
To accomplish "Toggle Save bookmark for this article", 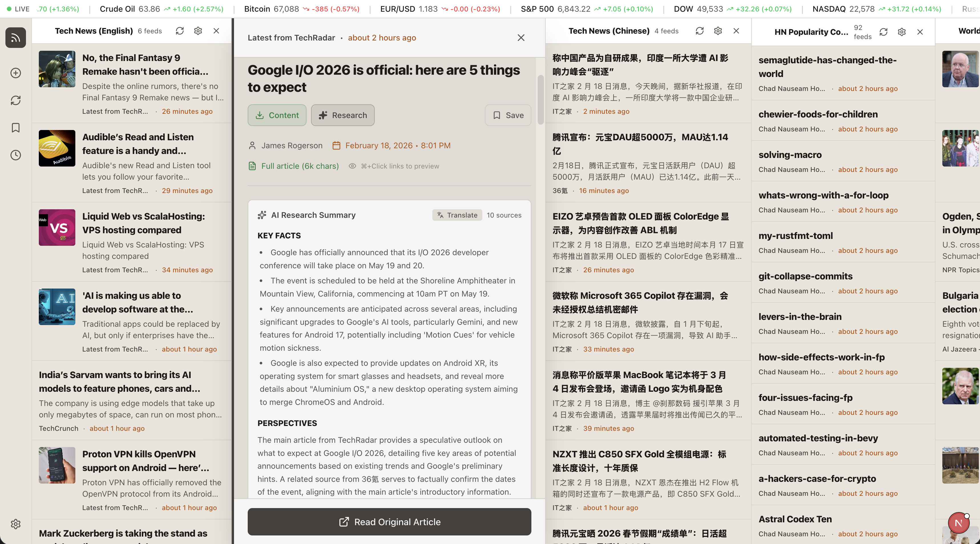I will pyautogui.click(x=508, y=115).
